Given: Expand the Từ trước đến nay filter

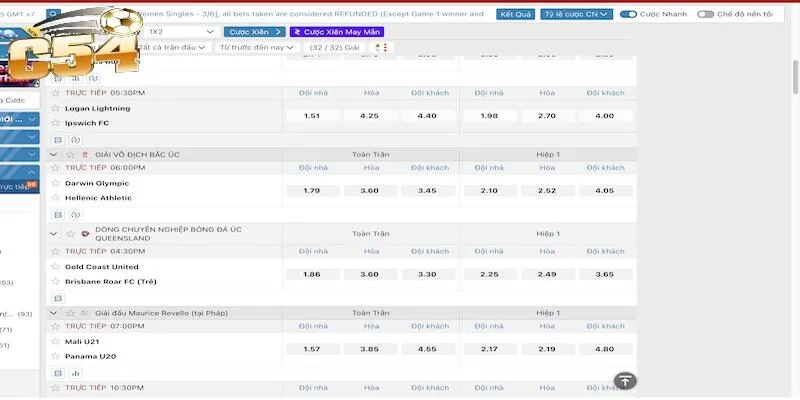Looking at the screenshot, I should (257, 47).
